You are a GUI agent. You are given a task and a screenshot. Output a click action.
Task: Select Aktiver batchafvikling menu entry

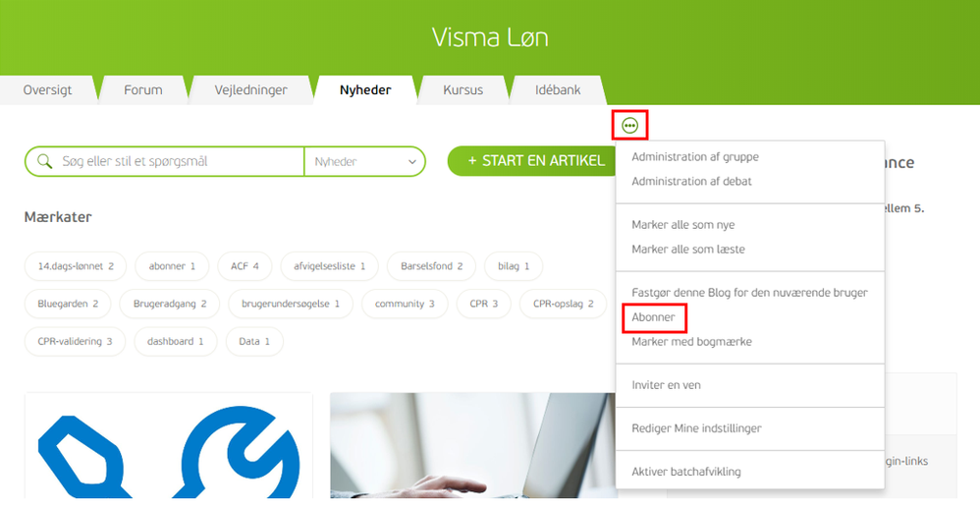686,472
